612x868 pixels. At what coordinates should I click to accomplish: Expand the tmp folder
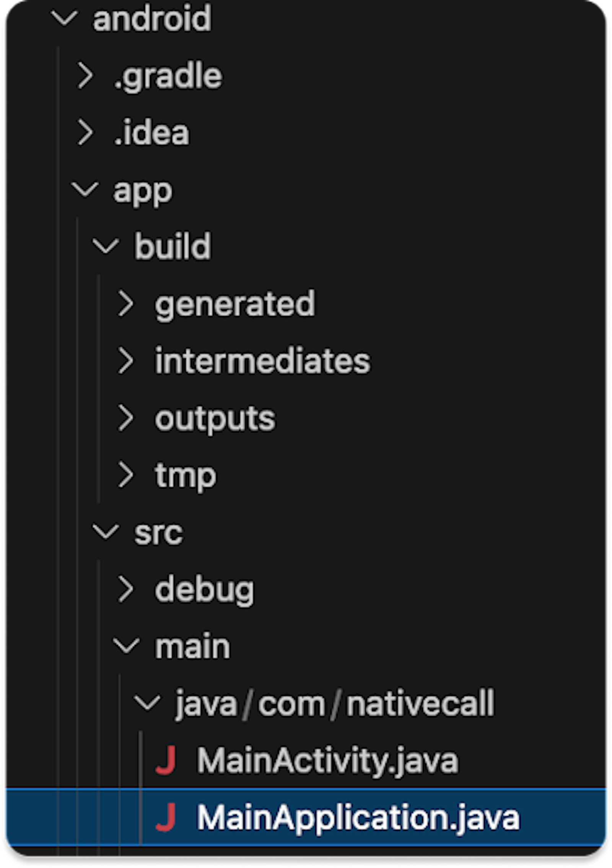pos(126,476)
